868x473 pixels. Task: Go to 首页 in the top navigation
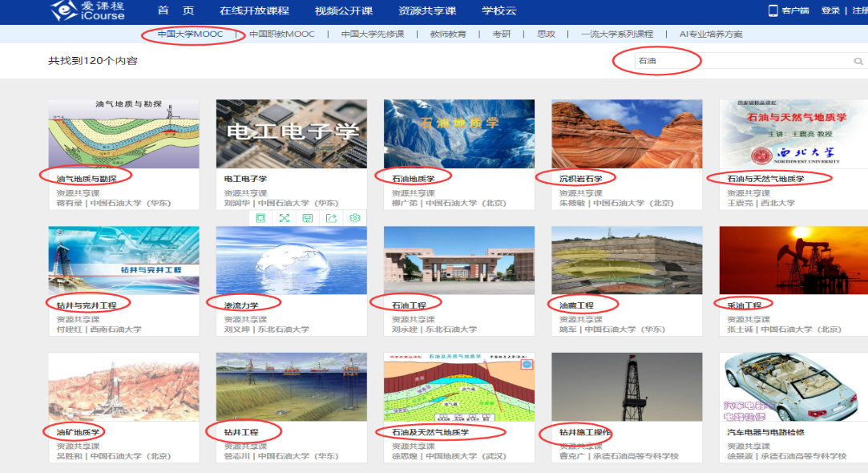[176, 10]
